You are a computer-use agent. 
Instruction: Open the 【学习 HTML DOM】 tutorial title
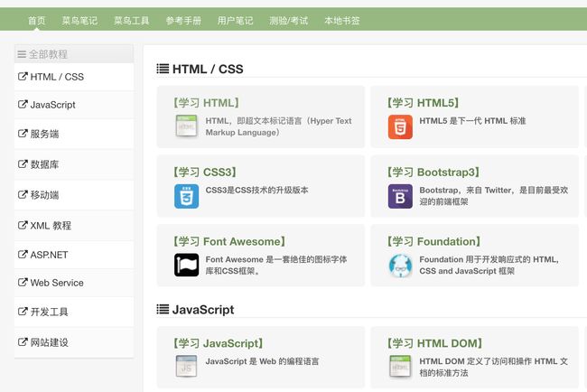(x=434, y=343)
